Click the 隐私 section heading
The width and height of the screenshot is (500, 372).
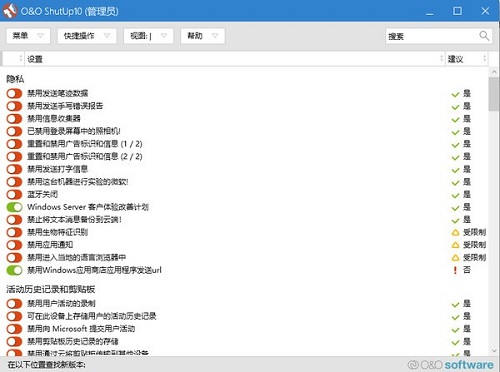point(15,79)
